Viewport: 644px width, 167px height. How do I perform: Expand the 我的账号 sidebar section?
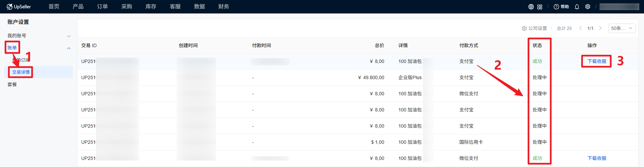(x=69, y=36)
